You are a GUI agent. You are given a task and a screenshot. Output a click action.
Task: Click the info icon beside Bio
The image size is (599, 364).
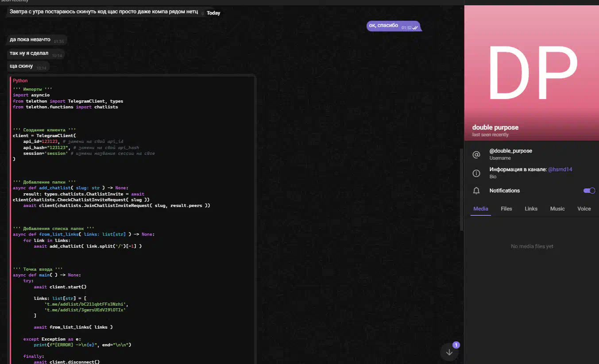click(476, 173)
